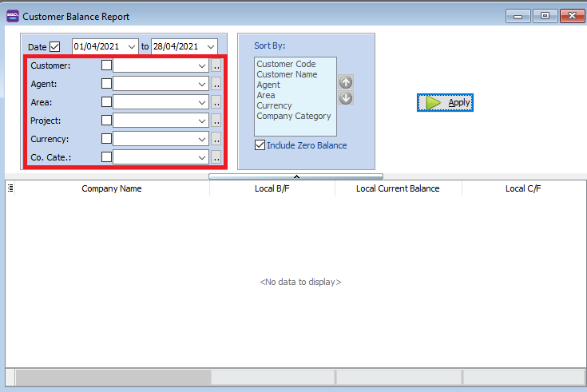The height and width of the screenshot is (392, 587).
Task: Enable the Customer filter checkbox
Action: [x=106, y=65]
